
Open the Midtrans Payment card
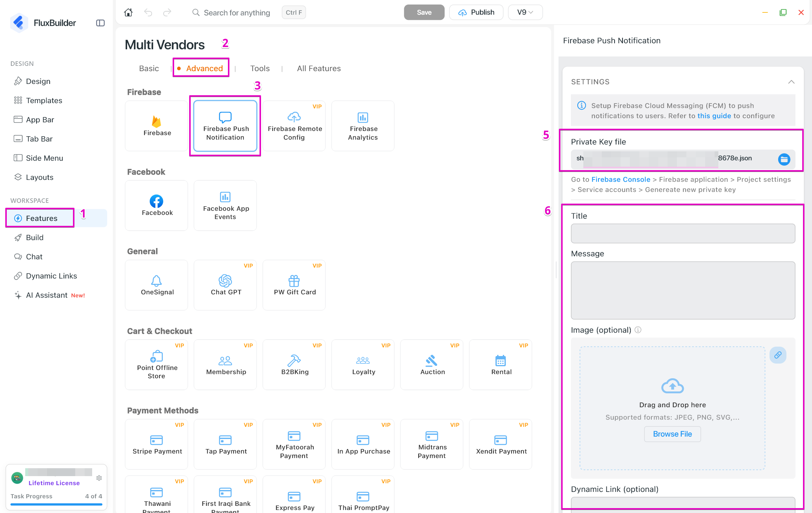click(x=432, y=444)
